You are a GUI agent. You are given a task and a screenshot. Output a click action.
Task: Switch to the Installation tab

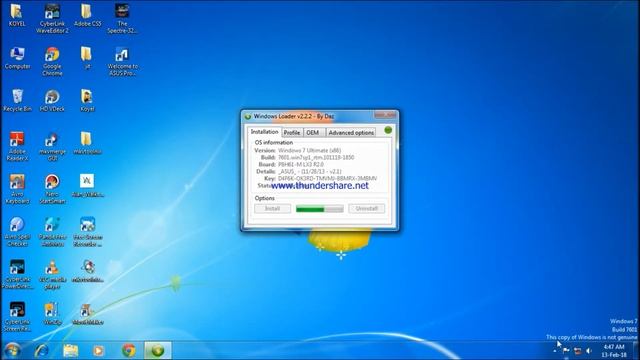264,132
